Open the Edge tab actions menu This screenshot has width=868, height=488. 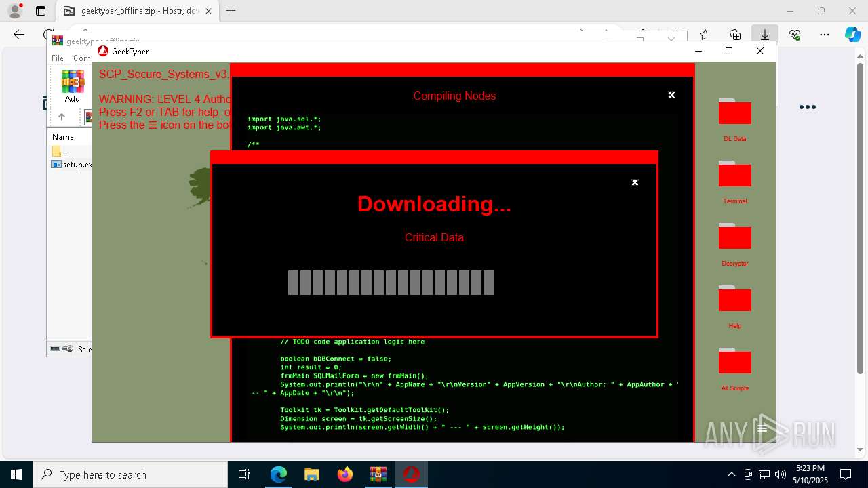(41, 11)
